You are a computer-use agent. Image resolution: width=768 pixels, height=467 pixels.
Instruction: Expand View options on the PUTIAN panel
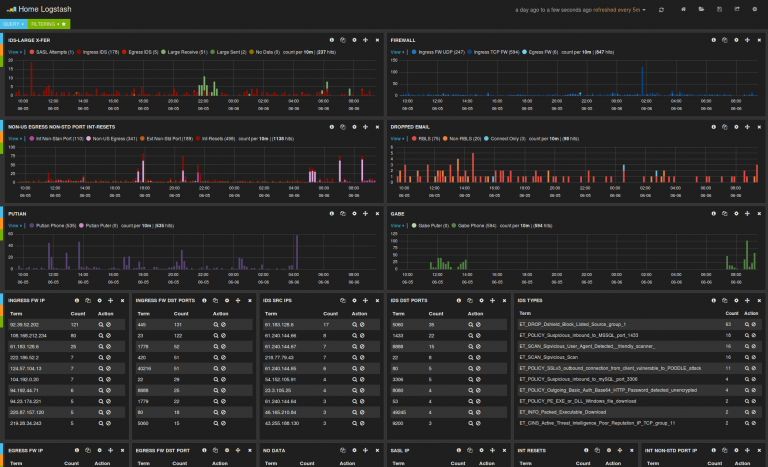coord(15,226)
